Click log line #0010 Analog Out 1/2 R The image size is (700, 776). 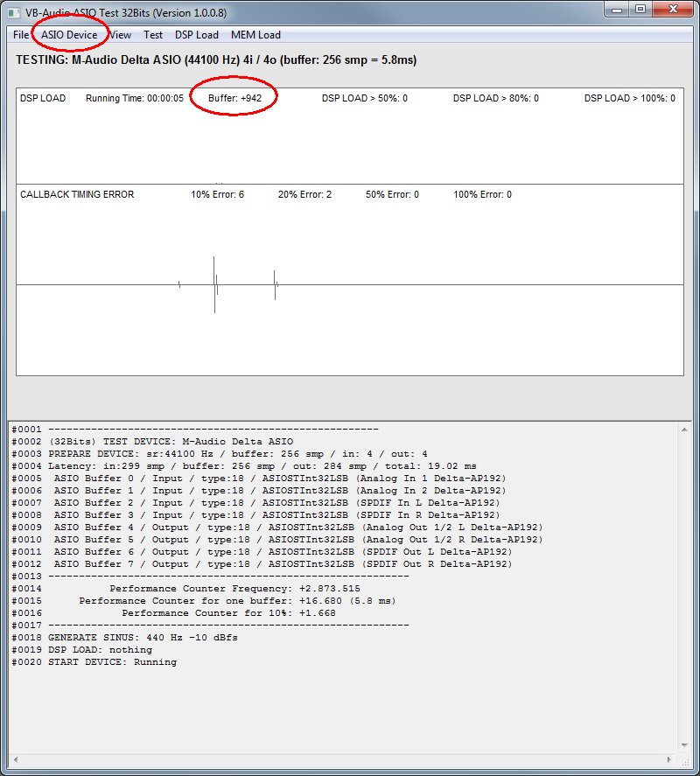[277, 540]
